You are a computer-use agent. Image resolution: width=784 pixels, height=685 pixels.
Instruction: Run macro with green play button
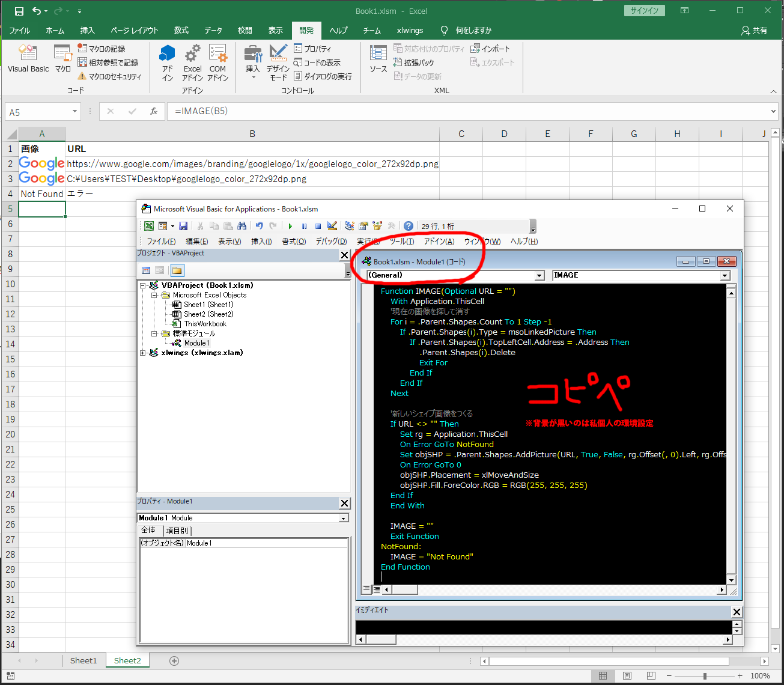point(290,226)
